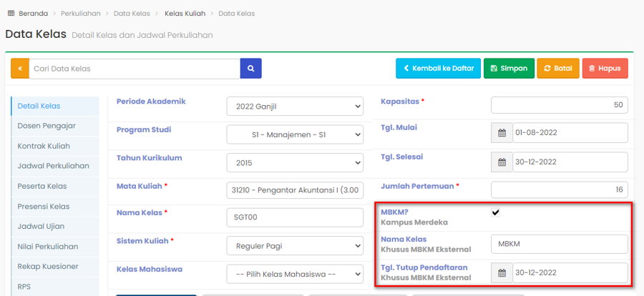Toggle the MBKM Kampus Merdeka checkbox
The image size is (644, 296).
pyautogui.click(x=496, y=212)
